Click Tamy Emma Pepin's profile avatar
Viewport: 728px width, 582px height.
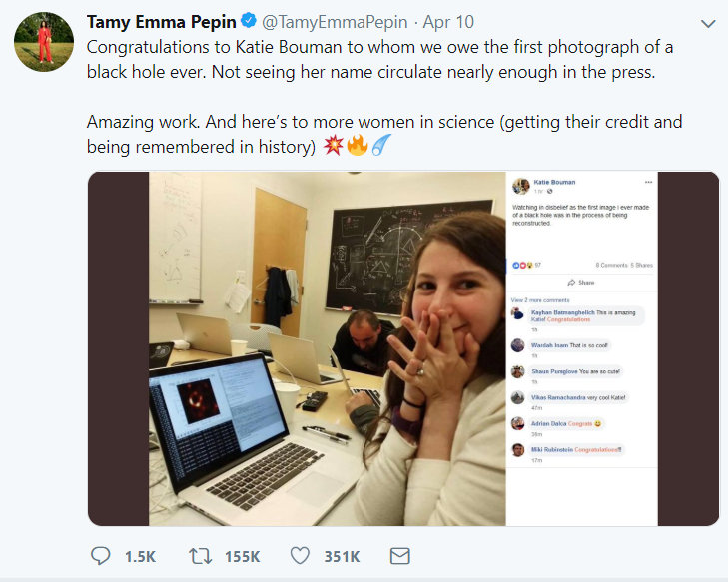tap(44, 42)
